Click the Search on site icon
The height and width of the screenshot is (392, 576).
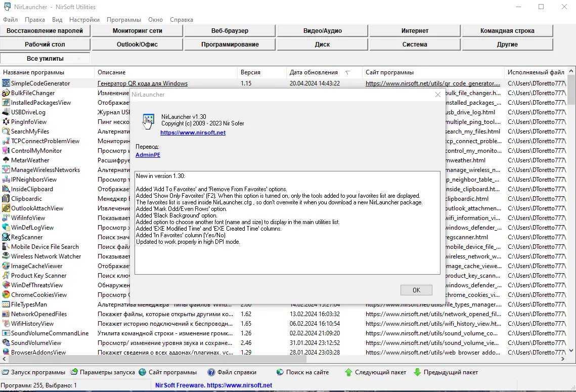pyautogui.click(x=280, y=372)
